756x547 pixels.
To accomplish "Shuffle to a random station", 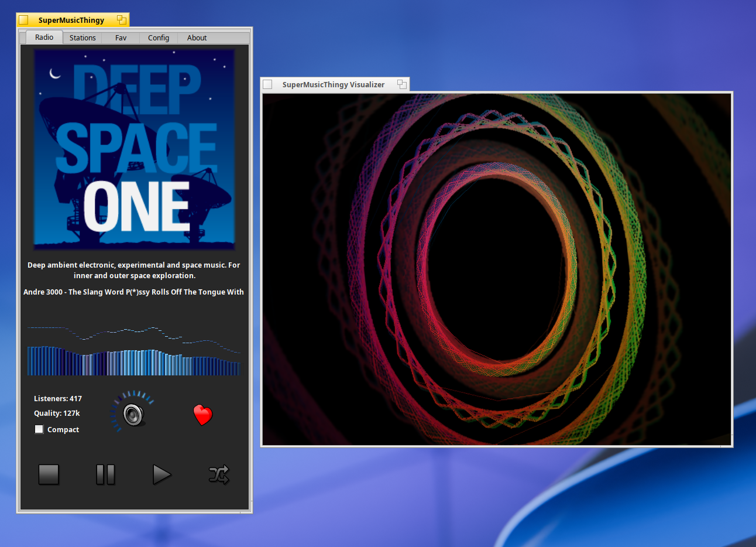I will (219, 474).
